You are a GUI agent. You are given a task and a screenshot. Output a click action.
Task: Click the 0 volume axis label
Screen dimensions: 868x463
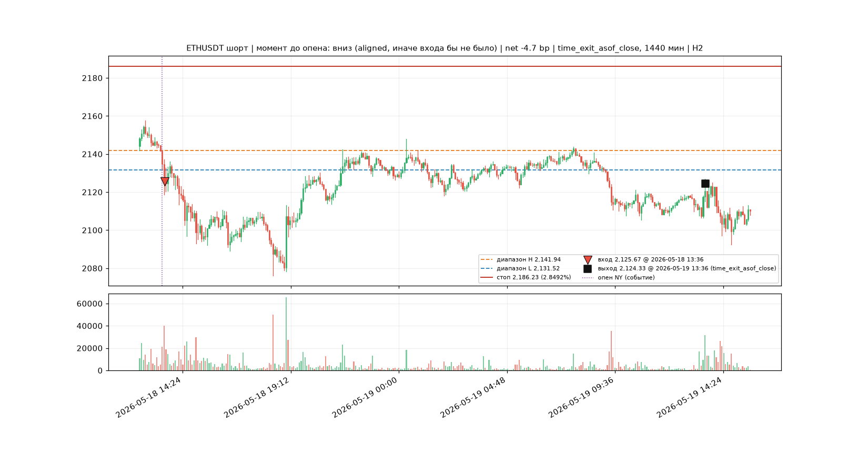100,371
